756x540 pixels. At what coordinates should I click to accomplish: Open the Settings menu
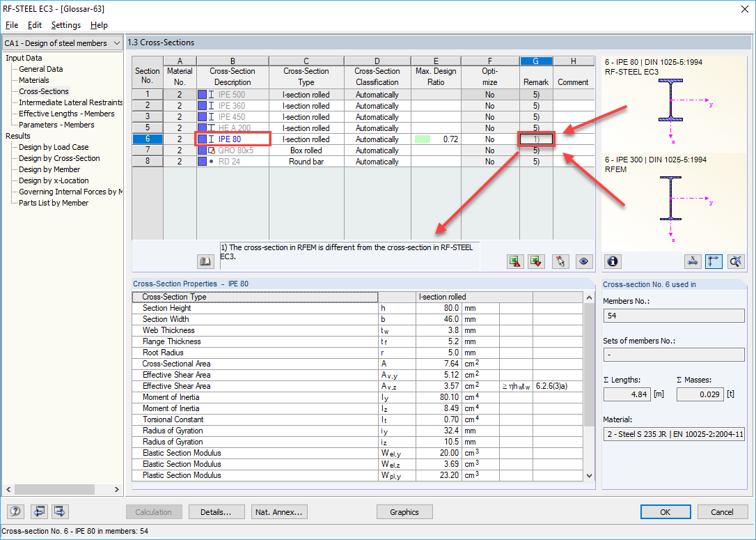tap(65, 24)
